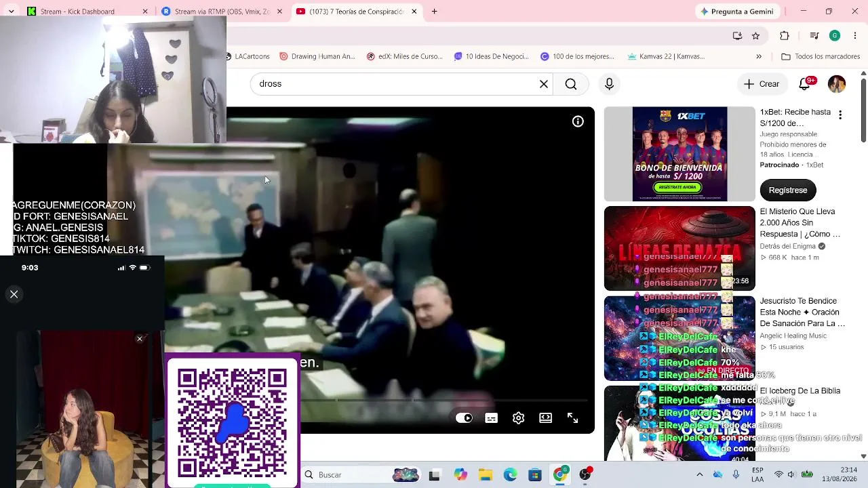Image resolution: width=868 pixels, height=488 pixels.
Task: Open 'El Iceberg De La Biblia' video title
Action: (x=800, y=391)
